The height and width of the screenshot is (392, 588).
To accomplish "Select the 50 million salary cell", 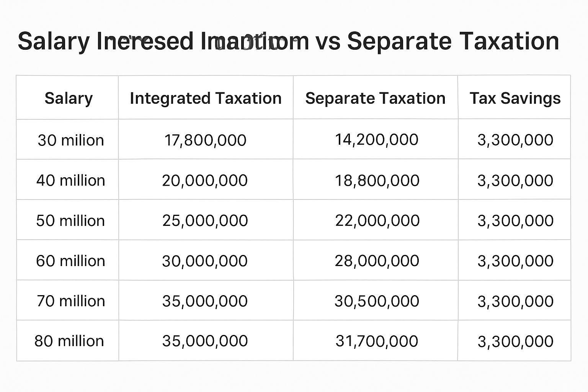I will point(70,220).
